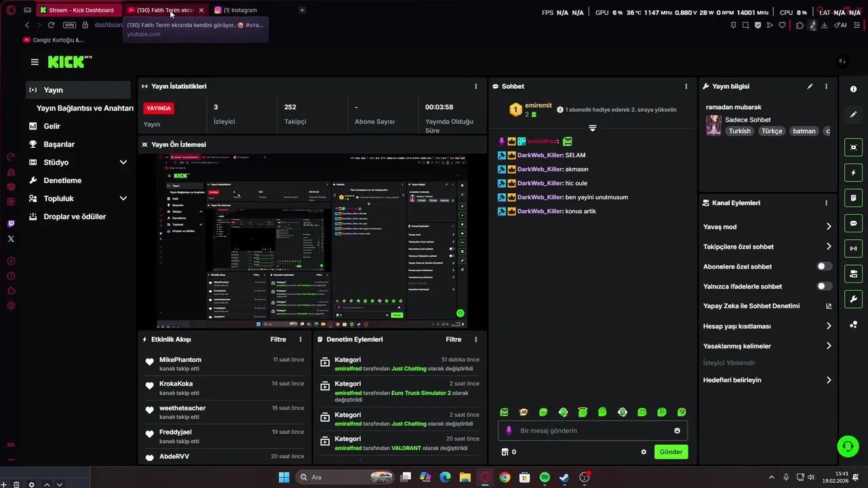Open Denetim Eylemleri three-dot menu

[x=476, y=340]
